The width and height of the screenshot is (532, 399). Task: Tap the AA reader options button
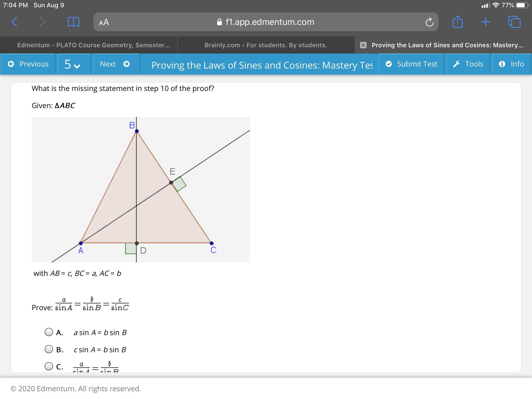click(104, 22)
